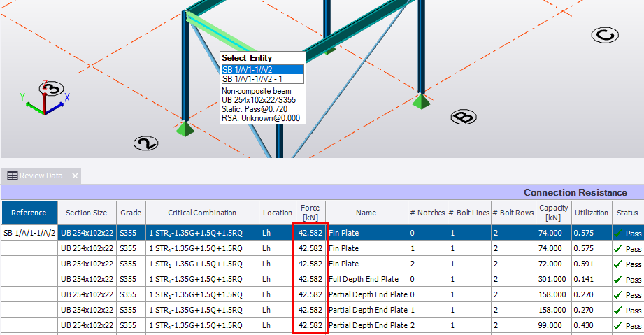Choose highlighted SB 1/A/1-1/A/2 in Select Entity
Screen dimensions: 644x335
click(262, 69)
